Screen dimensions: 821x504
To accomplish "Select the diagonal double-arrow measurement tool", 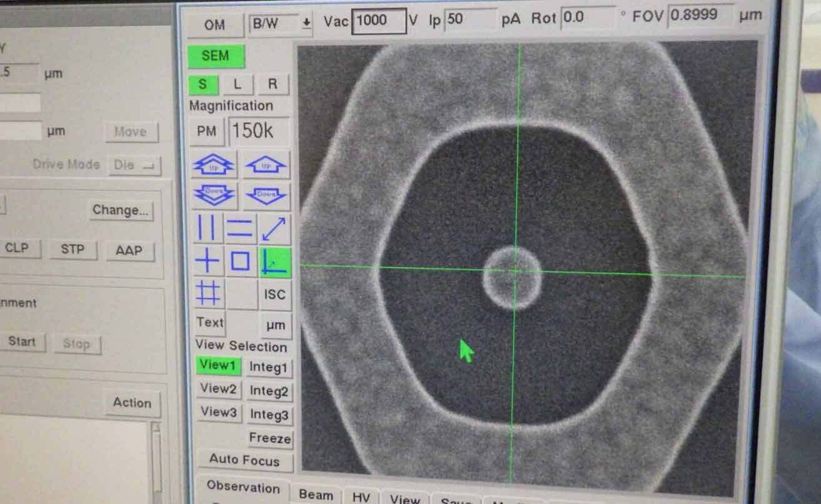I will [274, 229].
